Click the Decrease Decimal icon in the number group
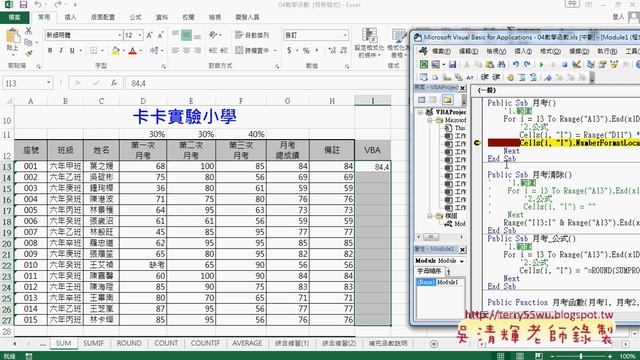This screenshot has width=640, height=360. tap(344, 51)
